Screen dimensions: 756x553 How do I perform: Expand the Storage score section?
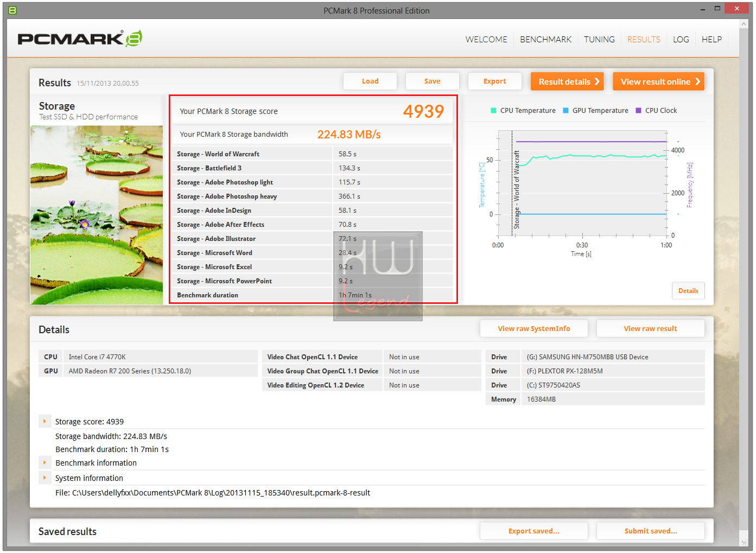click(45, 421)
